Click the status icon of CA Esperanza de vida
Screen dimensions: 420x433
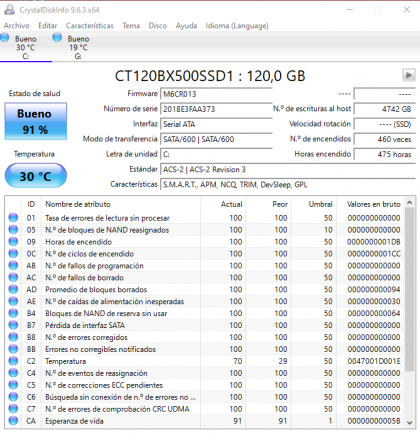[13, 421]
